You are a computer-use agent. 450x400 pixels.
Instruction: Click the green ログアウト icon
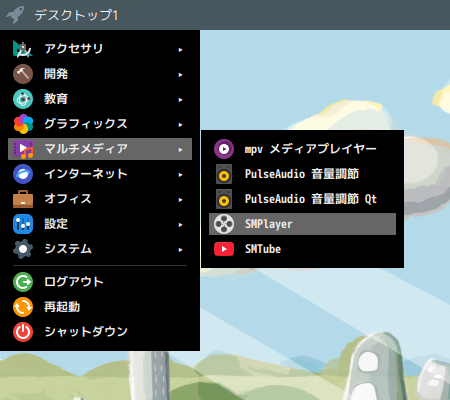click(23, 282)
